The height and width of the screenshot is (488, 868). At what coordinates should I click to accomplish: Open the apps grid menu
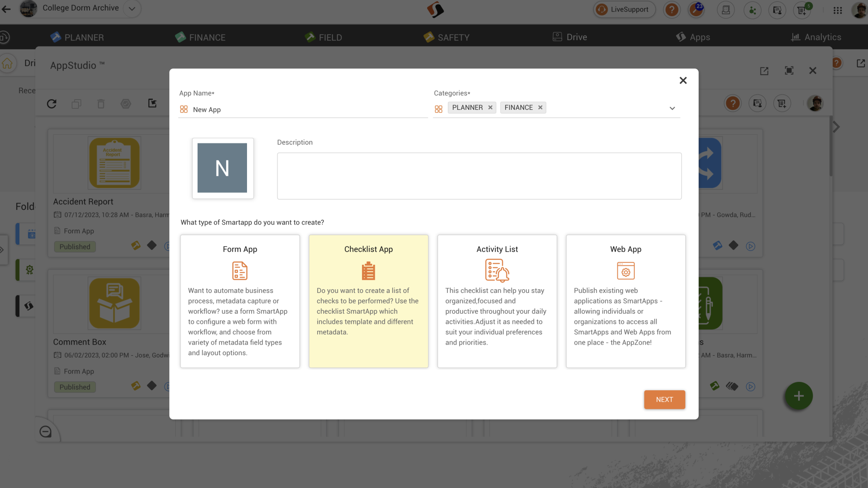(838, 10)
